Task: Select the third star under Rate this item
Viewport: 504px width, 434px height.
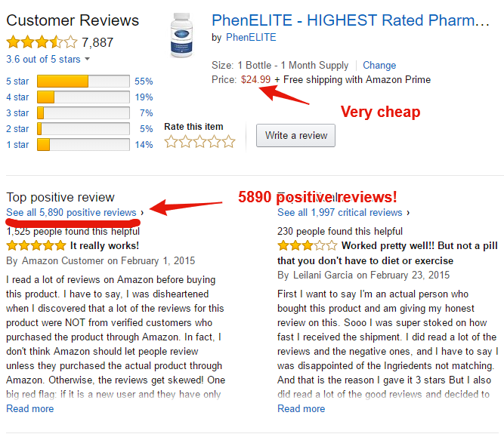Action: click(x=199, y=141)
